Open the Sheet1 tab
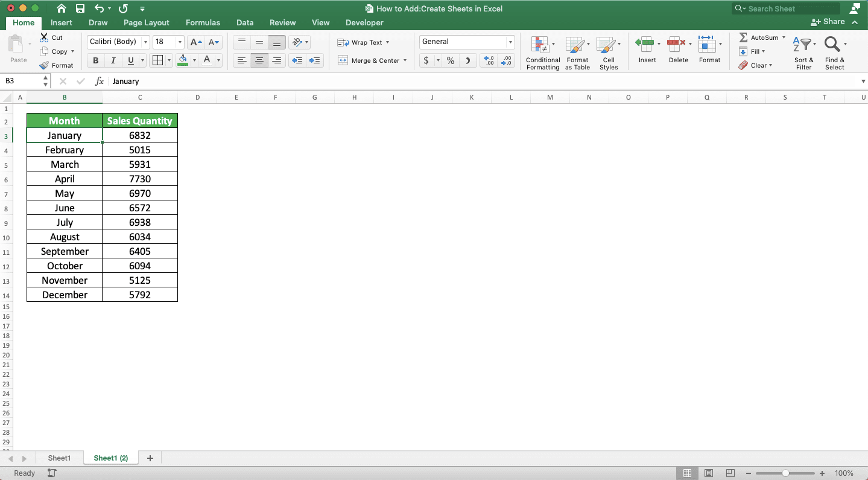Viewport: 868px width, 480px height. point(59,458)
